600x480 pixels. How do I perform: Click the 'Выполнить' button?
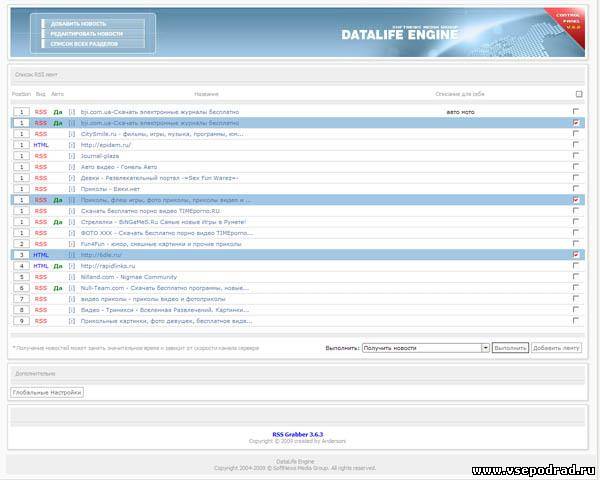(x=510, y=348)
